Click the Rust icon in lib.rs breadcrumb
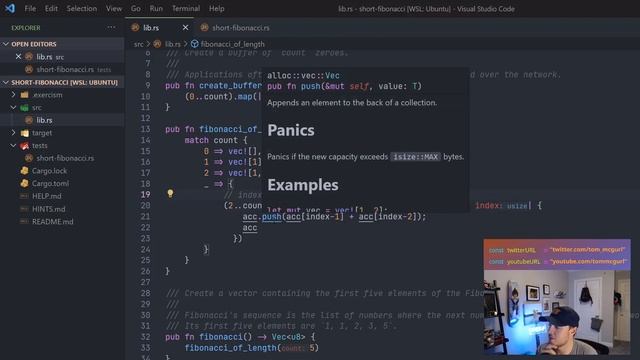Screen dimensions: 640x360 (157, 44)
